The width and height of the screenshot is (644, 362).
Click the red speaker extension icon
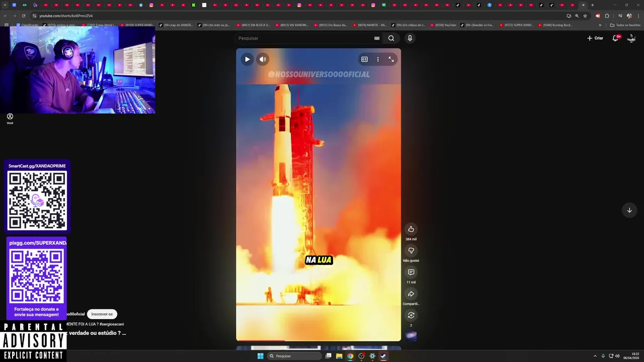click(x=598, y=16)
